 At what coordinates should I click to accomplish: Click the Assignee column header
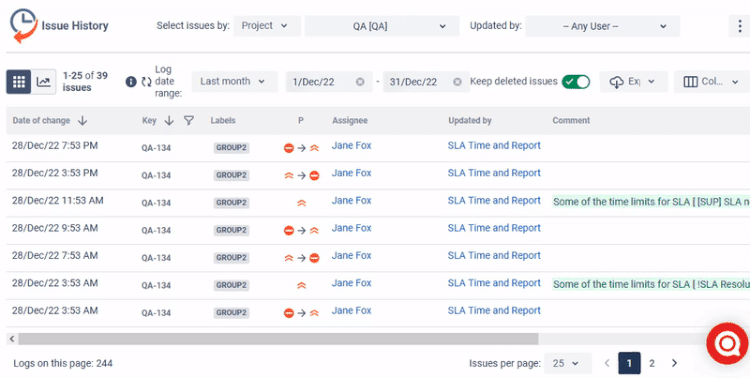350,121
